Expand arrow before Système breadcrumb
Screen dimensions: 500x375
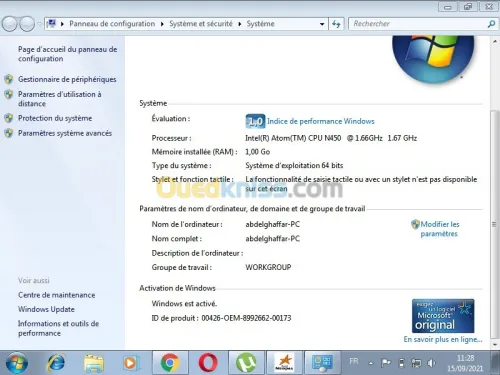click(240, 24)
